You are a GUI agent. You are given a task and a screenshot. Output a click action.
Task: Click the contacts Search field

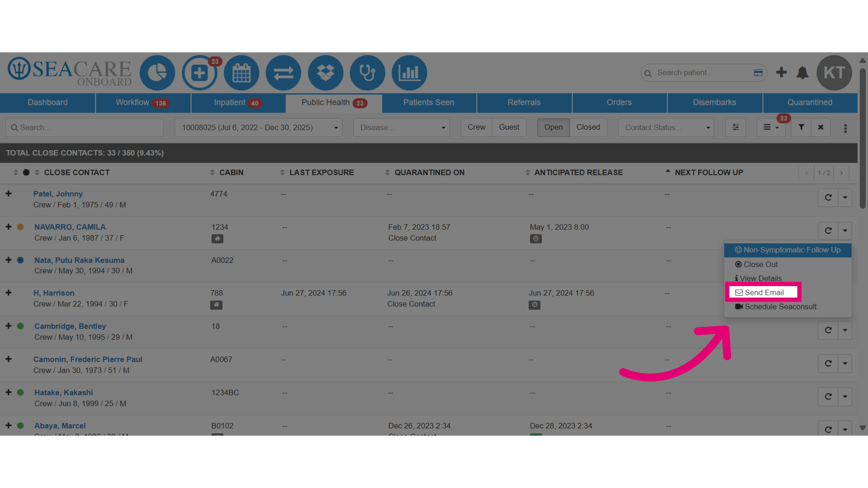[85, 127]
